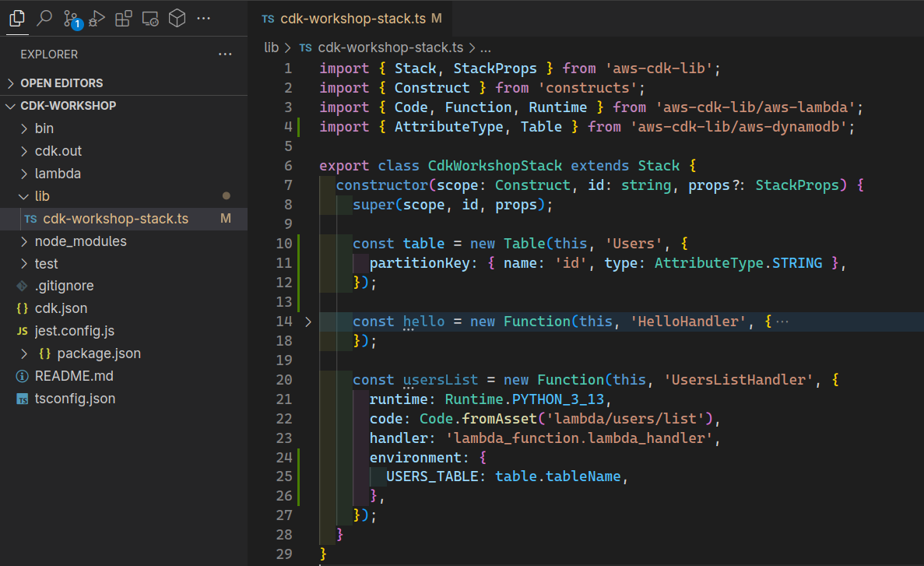
Task: Click line number 14 in gutter
Action: tap(284, 322)
